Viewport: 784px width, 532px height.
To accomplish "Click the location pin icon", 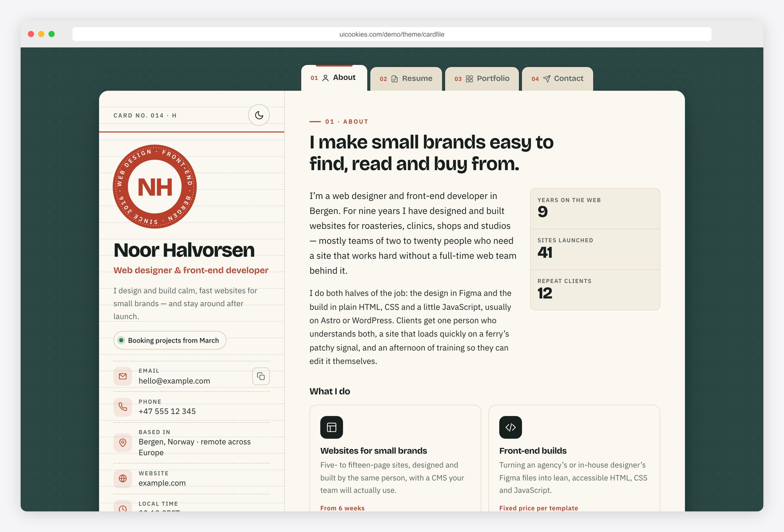I will click(x=123, y=442).
